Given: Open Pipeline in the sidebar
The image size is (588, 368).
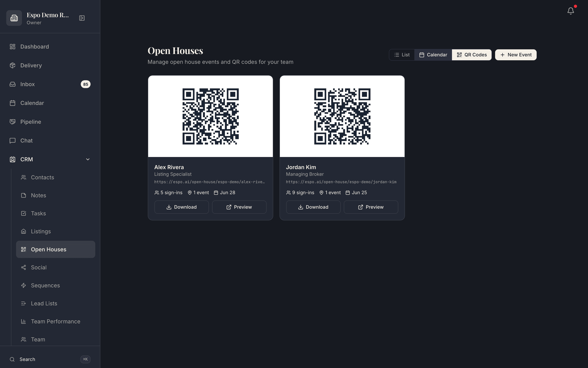Looking at the screenshot, I should coord(50,122).
